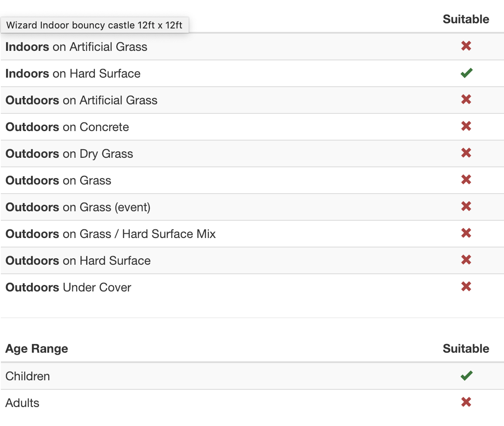Select the Indoors on Hard Surface row label
The height and width of the screenshot is (426, 504).
pos(73,74)
